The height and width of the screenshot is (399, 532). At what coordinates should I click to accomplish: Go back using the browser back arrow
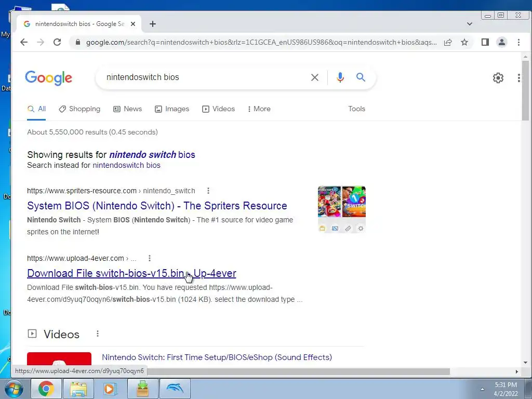(24, 42)
